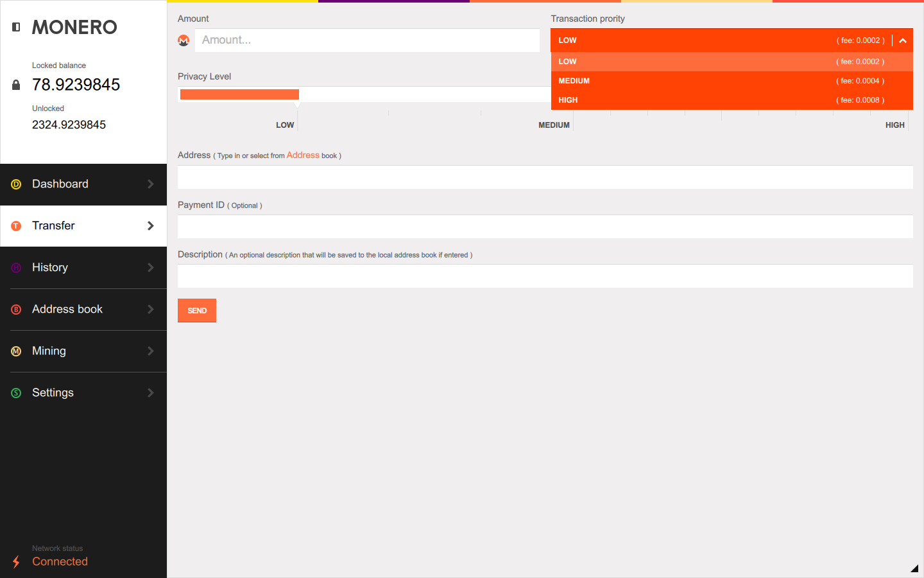This screenshot has width=924, height=578.
Task: Open the Address book section
Action: [83, 310]
